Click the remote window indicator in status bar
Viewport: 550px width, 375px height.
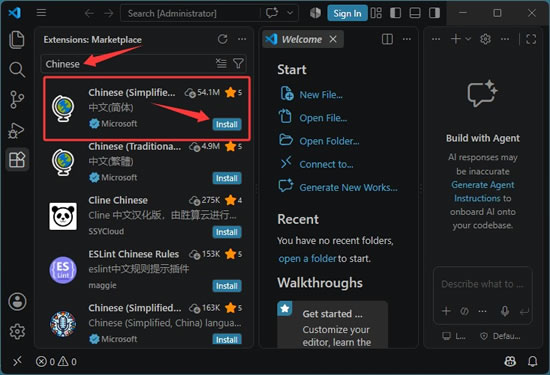[x=17, y=361]
